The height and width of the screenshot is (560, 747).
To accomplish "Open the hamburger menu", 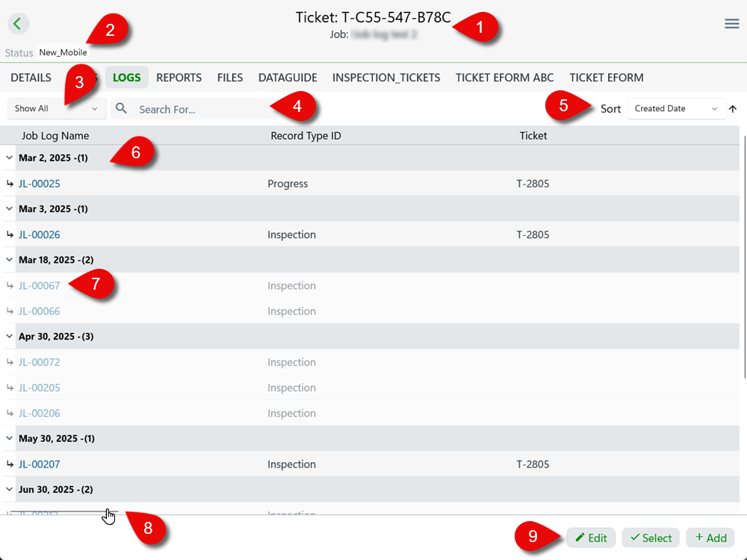I will (732, 23).
